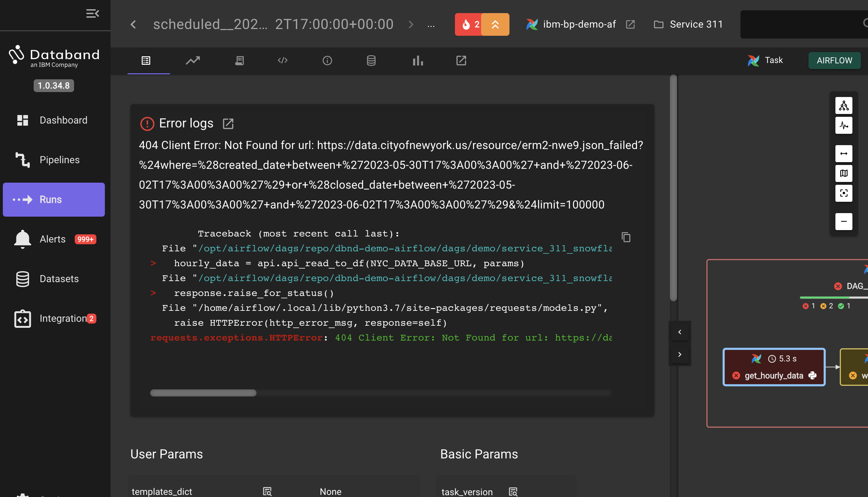The width and height of the screenshot is (868, 497).
Task: Zoom out graph with minus button
Action: (x=844, y=222)
